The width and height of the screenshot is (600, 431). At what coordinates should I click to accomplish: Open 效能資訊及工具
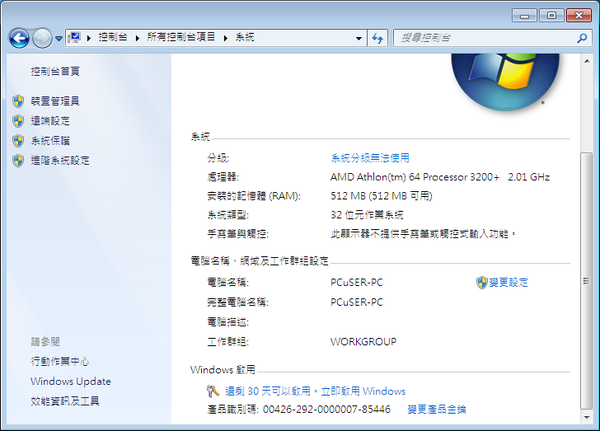(x=65, y=401)
